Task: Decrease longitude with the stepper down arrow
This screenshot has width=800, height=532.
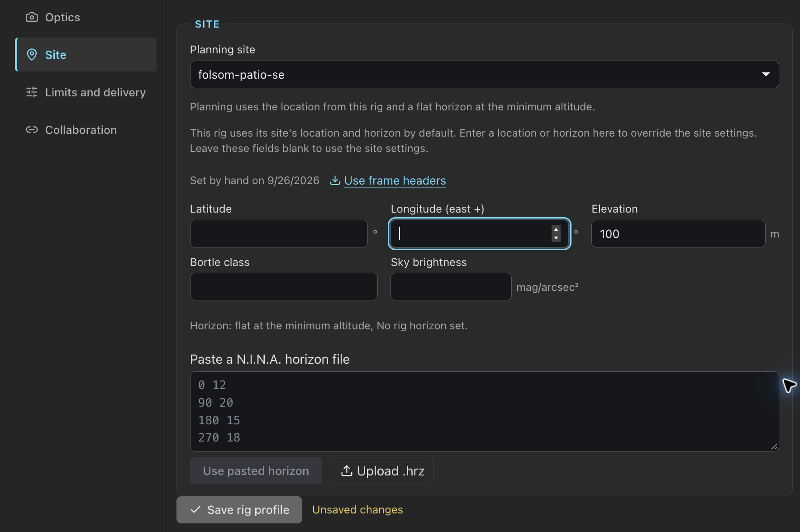Action: point(556,238)
